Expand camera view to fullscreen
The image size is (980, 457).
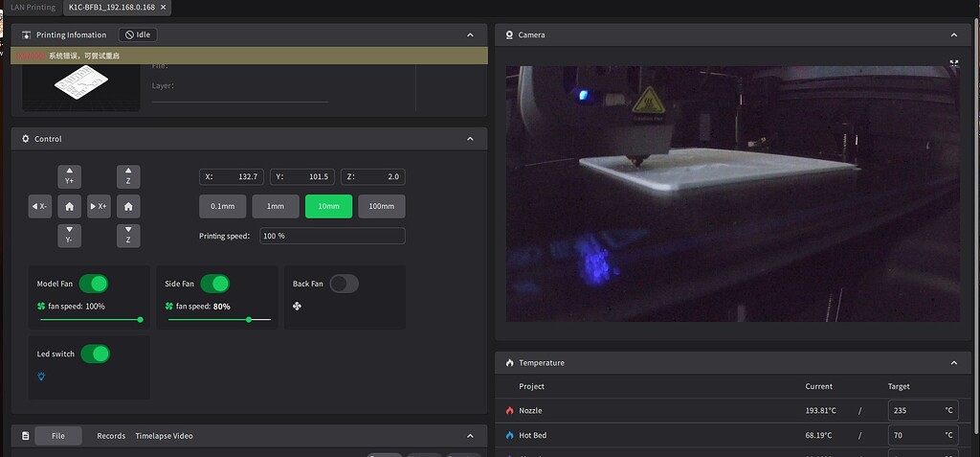953,63
